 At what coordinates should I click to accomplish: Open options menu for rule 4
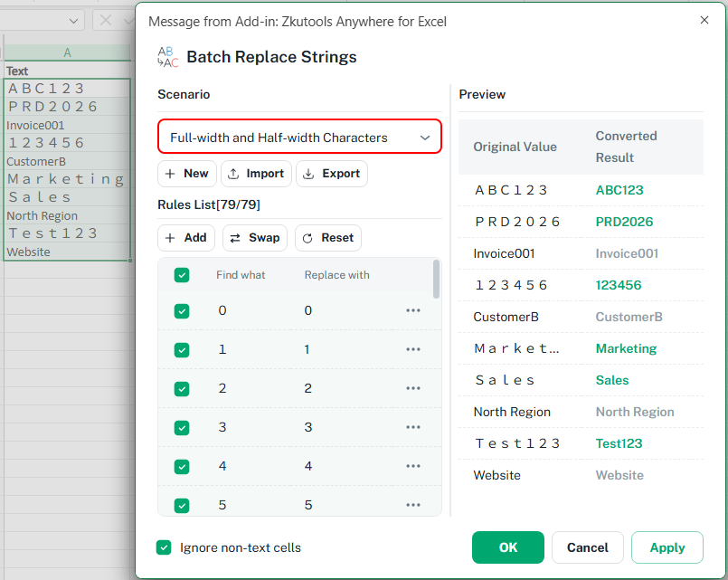point(412,466)
